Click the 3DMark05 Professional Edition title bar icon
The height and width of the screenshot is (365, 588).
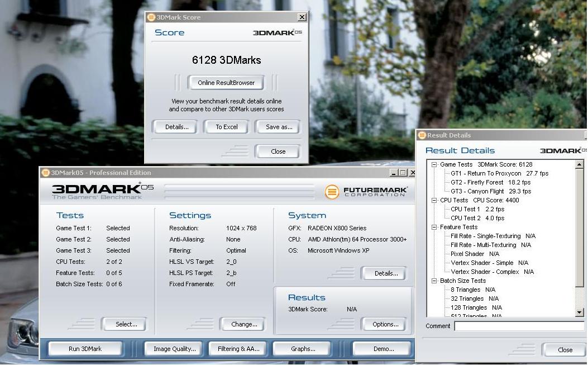coord(45,173)
